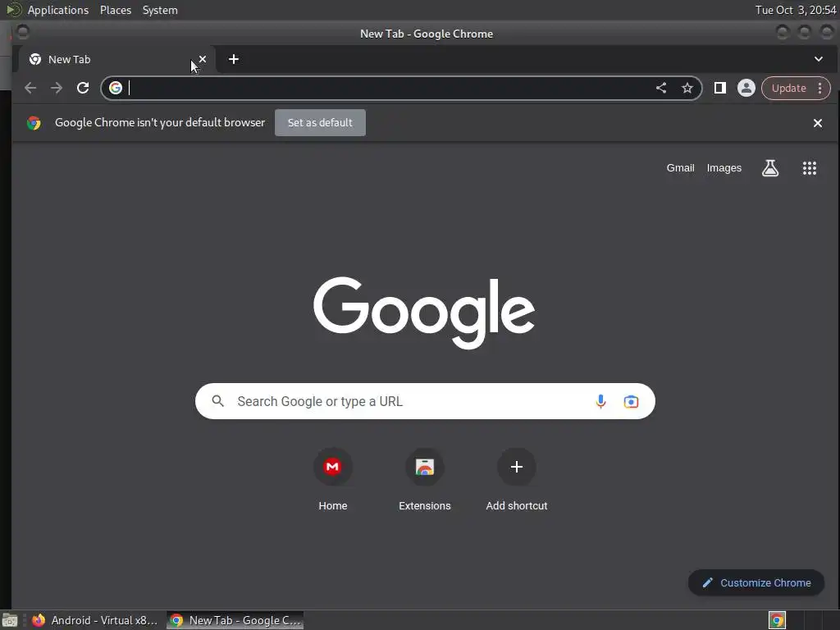840x630 pixels.
Task: Expand the tab search dropdown arrow
Action: [x=818, y=59]
